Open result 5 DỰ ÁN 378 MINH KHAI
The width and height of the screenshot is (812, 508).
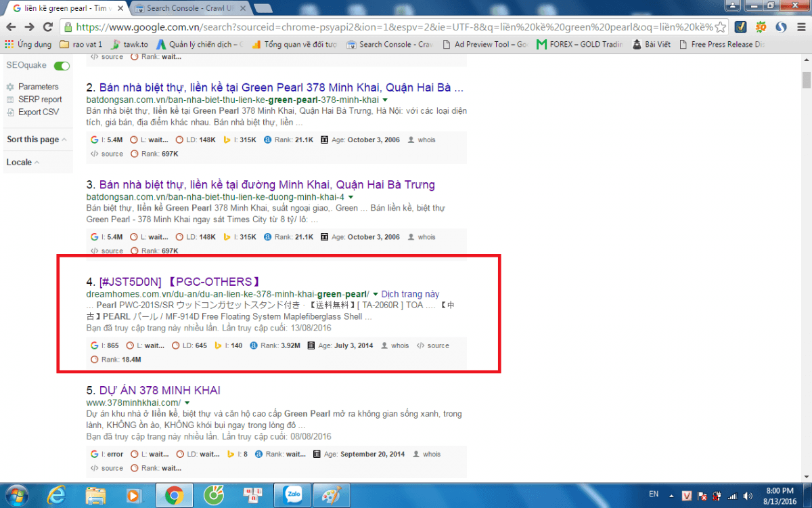tap(160, 391)
